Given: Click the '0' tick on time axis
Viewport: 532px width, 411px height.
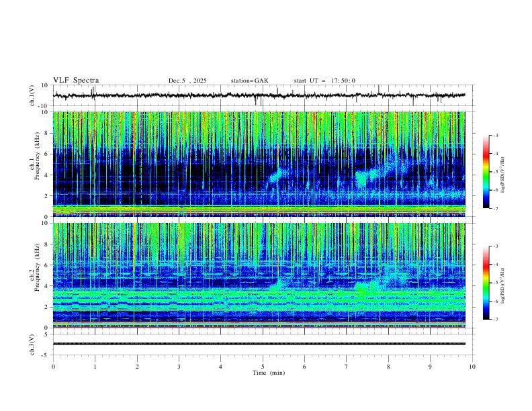Looking at the screenshot, I should point(53,367).
